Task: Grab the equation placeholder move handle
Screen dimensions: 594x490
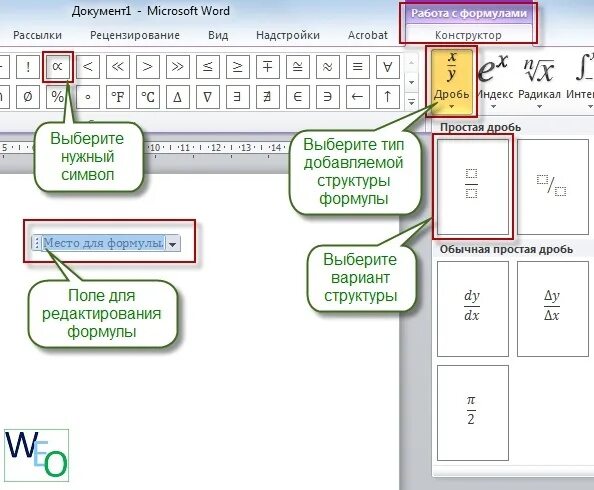Action: (x=37, y=243)
